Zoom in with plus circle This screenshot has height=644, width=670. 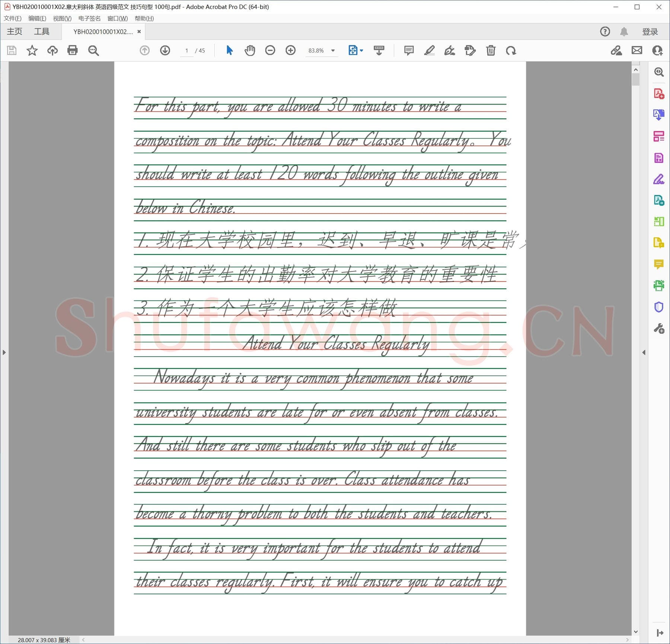coord(290,50)
